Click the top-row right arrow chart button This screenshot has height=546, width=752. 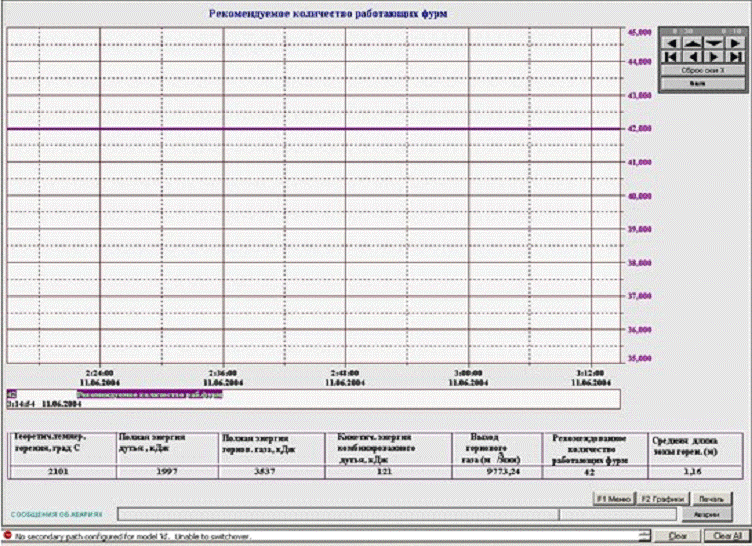(736, 44)
